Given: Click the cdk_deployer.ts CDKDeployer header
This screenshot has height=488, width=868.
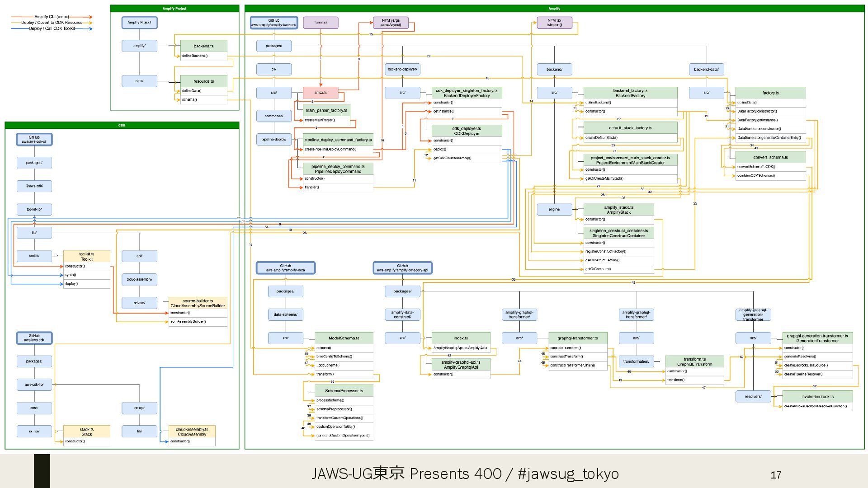Looking at the screenshot, I should coord(467,131).
